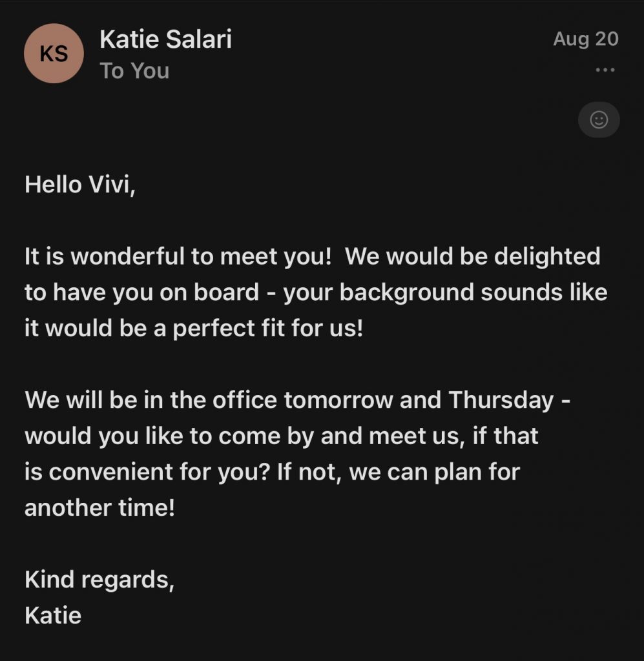Click the word "background" in the first paragraph
Viewport: 644px width, 661px height.
406,293
